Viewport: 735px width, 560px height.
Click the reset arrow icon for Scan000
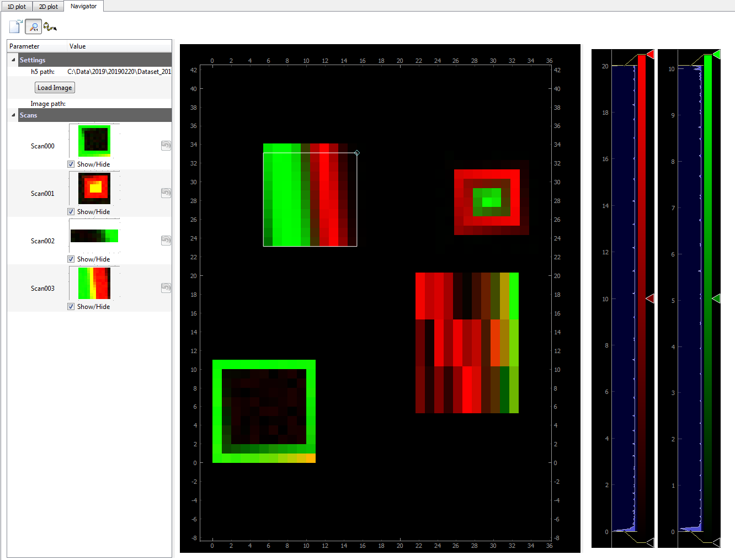(x=166, y=146)
